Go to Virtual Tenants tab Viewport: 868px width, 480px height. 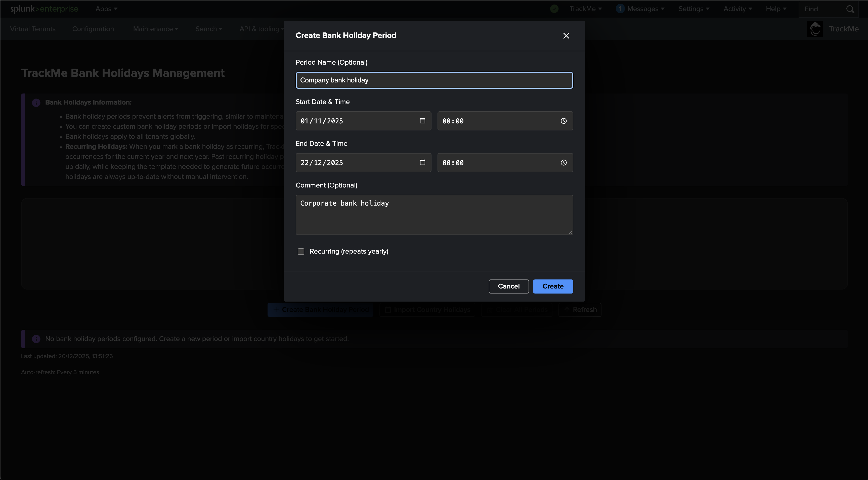[33, 29]
